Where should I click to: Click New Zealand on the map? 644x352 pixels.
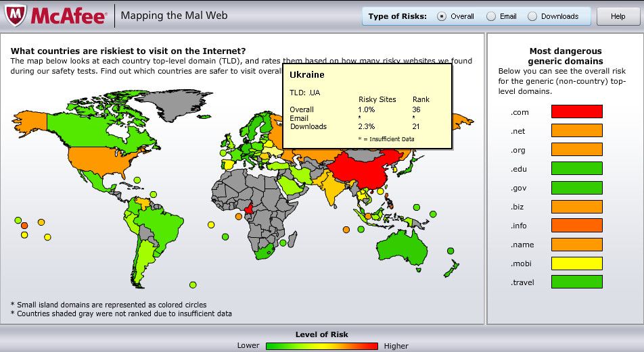451,269
